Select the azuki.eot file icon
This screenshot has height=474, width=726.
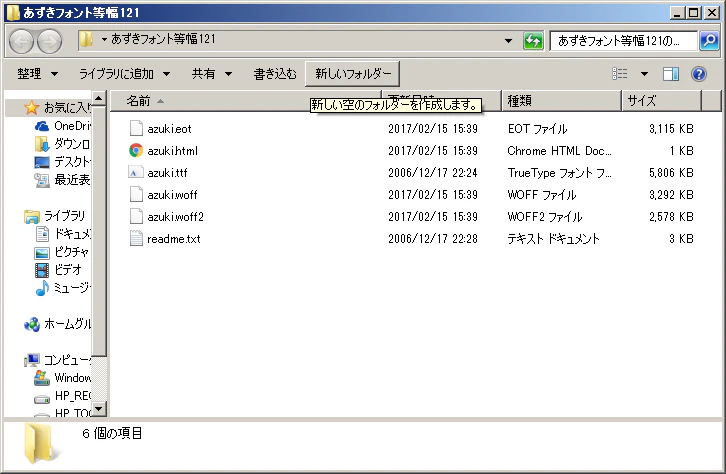click(136, 128)
